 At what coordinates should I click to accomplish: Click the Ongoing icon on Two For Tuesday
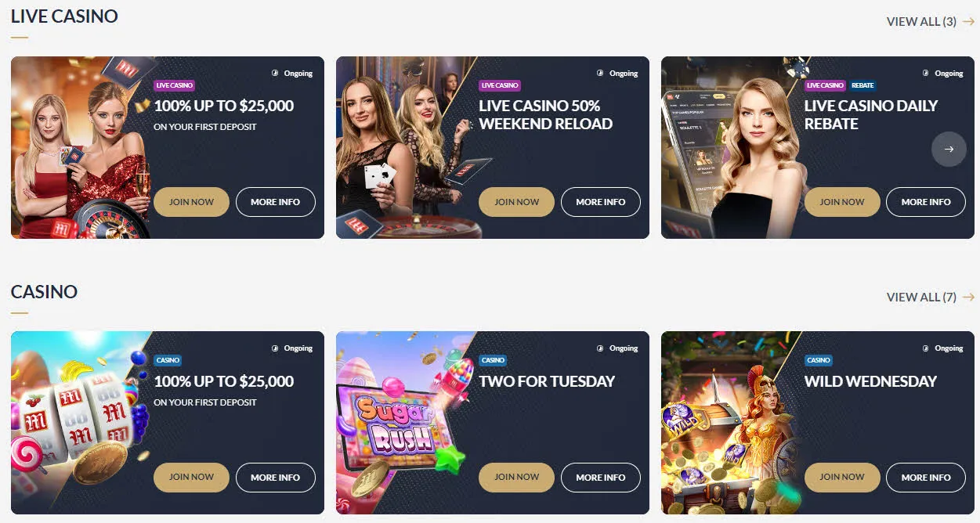click(x=600, y=348)
